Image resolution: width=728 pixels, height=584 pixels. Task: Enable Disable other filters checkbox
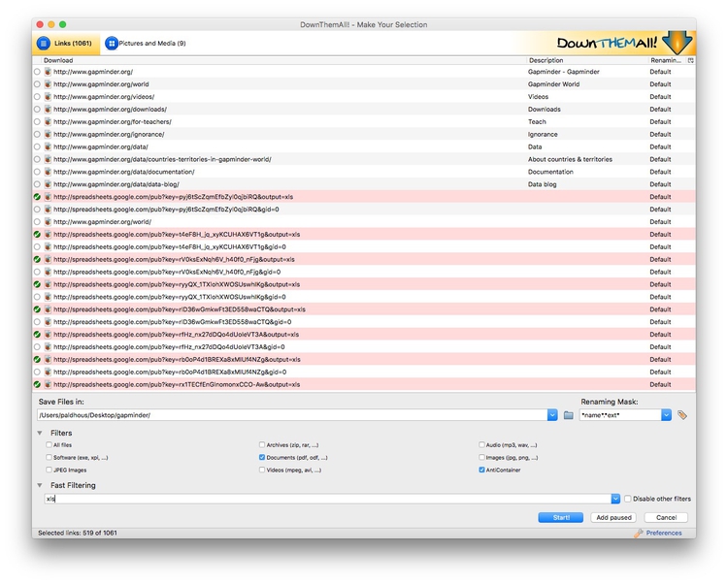pos(628,499)
